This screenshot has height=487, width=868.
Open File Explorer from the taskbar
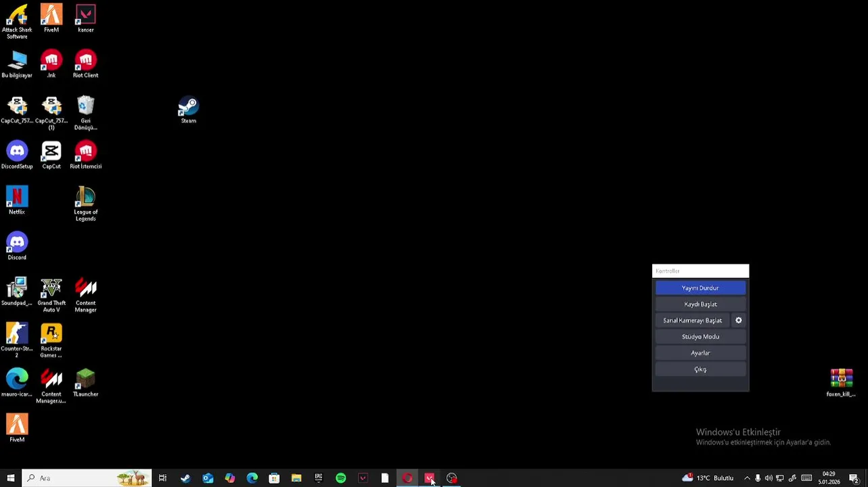tap(296, 478)
